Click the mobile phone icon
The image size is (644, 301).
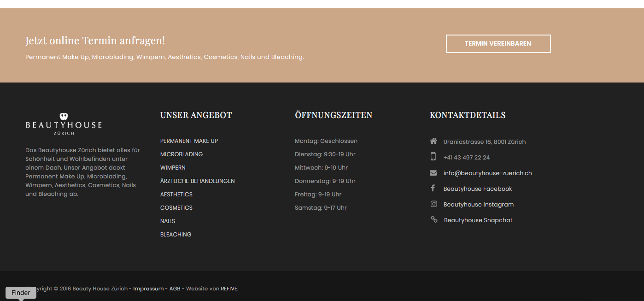433,157
